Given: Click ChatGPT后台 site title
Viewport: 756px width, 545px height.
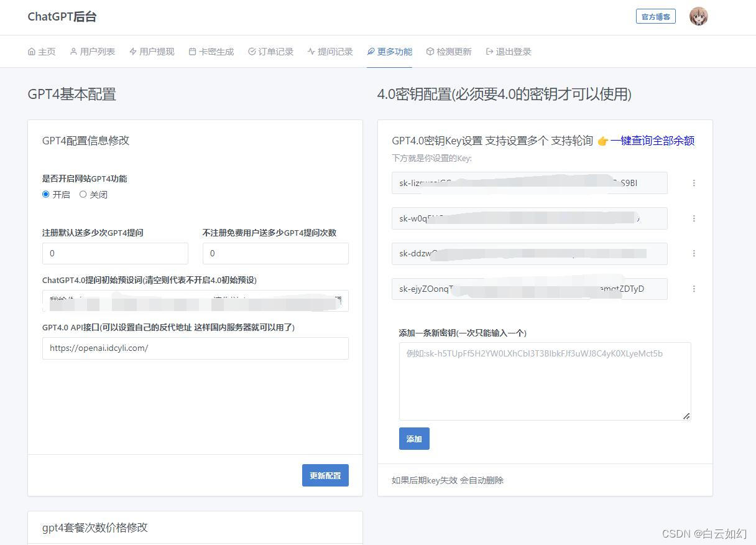Looking at the screenshot, I should [x=62, y=17].
